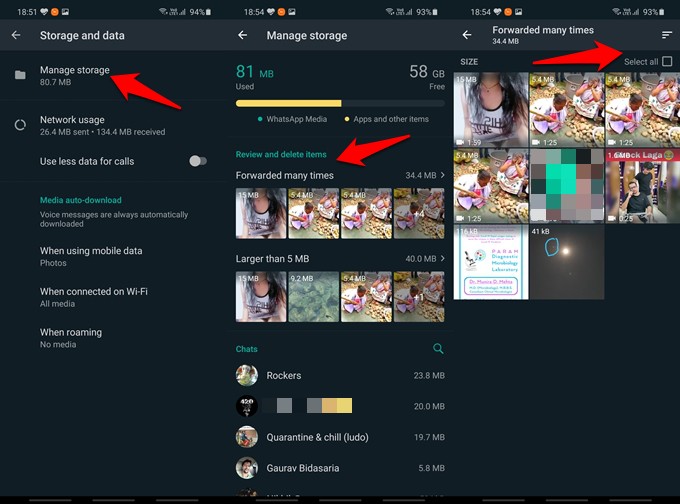The width and height of the screenshot is (680, 504).
Task: Open 9.2 MB thumbnail in Larger than 5 MB
Action: 314,297
